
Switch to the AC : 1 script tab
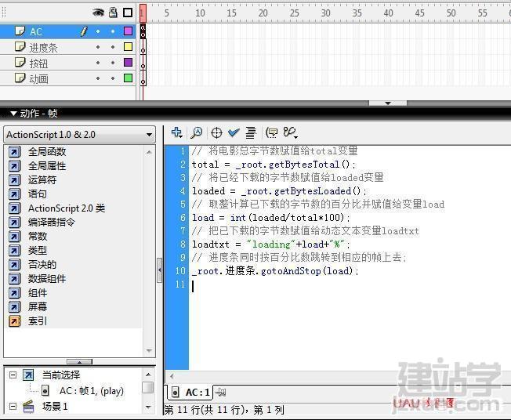pyautogui.click(x=190, y=393)
